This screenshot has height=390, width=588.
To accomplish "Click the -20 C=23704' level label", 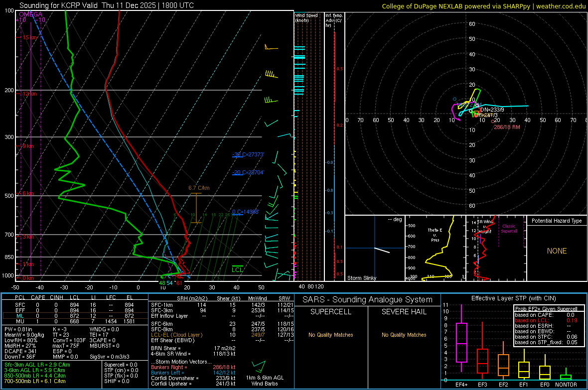I will [x=248, y=172].
